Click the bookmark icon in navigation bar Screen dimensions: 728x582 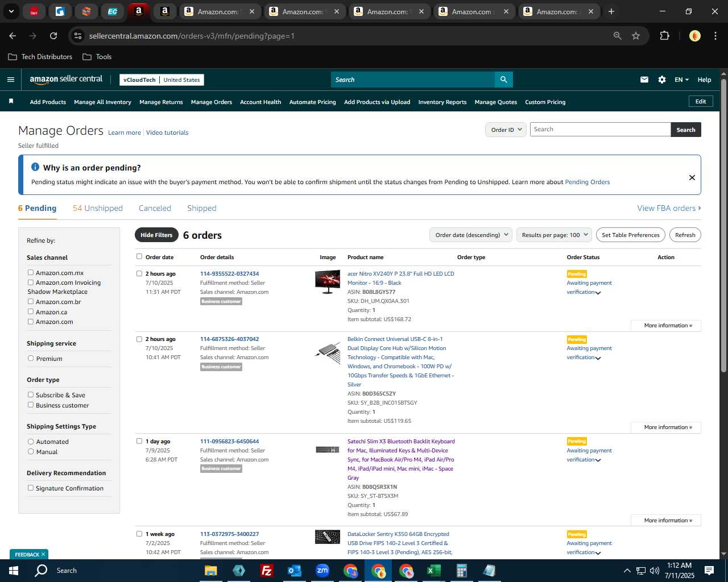11,101
